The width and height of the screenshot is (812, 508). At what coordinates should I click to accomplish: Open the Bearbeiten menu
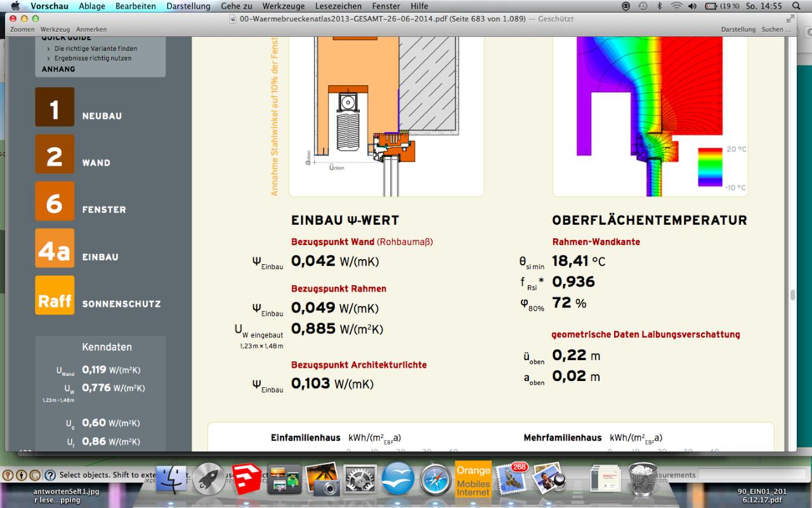(136, 6)
